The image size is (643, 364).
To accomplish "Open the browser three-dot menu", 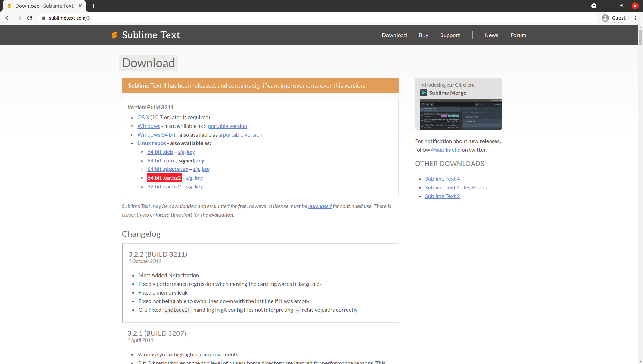I will [636, 18].
